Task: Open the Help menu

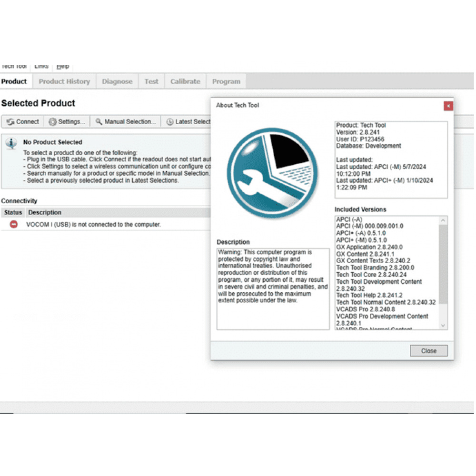Action: [63, 66]
